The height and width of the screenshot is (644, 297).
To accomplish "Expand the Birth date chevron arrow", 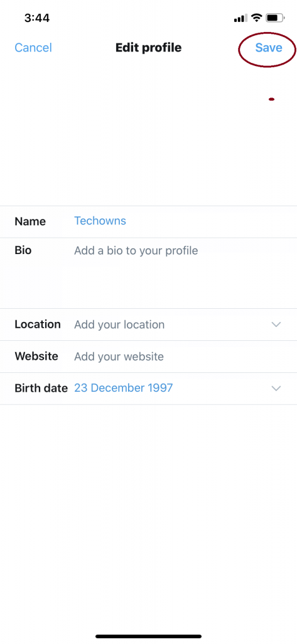I will tap(276, 388).
